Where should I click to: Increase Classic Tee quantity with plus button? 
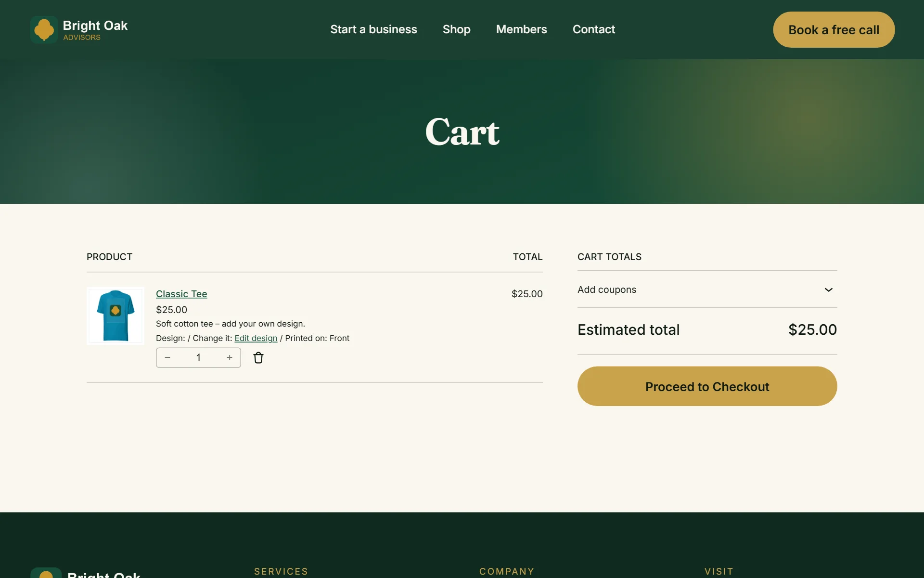pyautogui.click(x=230, y=357)
